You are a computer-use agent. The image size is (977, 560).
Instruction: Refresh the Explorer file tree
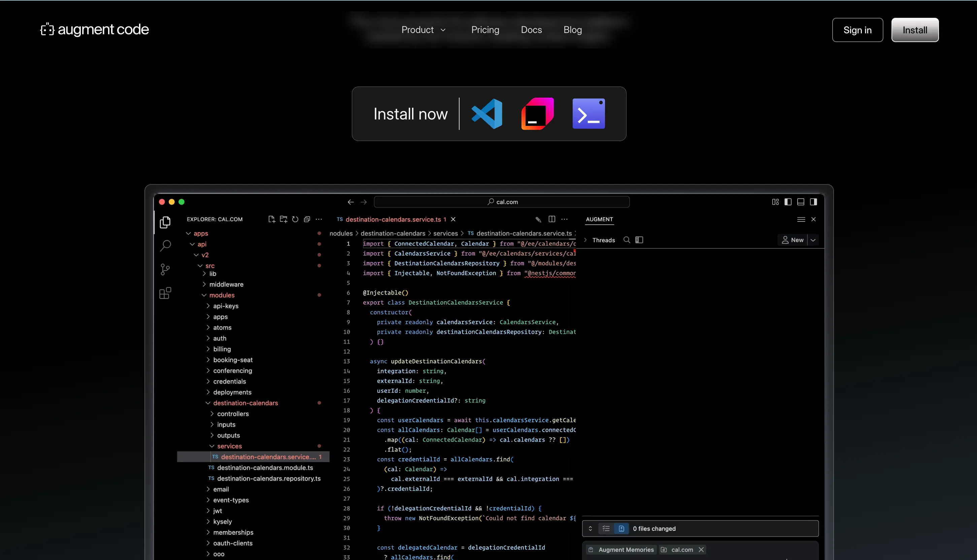(295, 219)
